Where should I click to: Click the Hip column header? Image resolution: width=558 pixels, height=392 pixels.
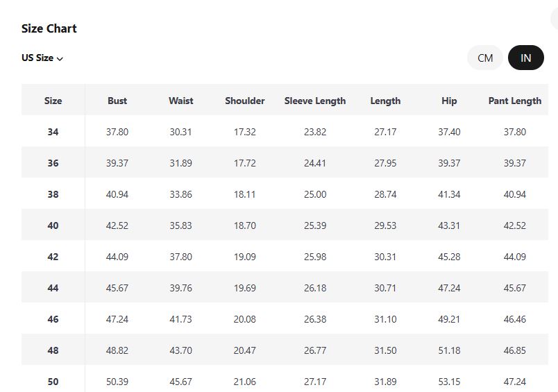click(x=449, y=101)
